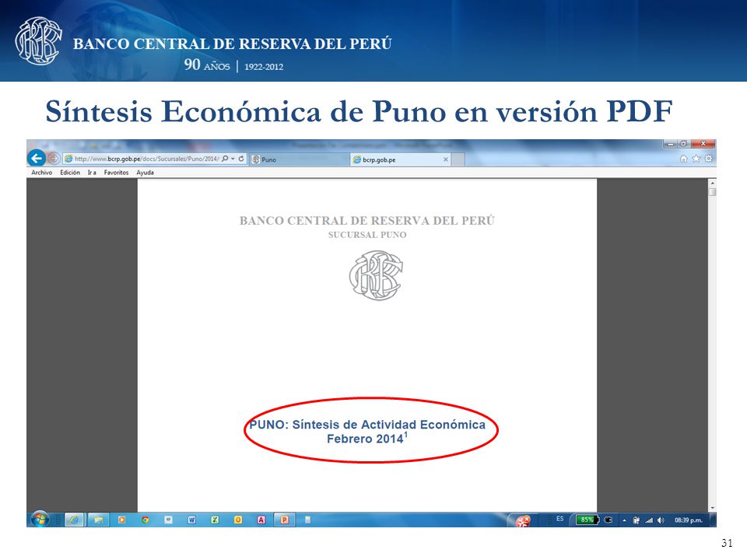Open Google Chrome from the taskbar
Viewport: 747px width, 560px height.
pyautogui.click(x=146, y=520)
